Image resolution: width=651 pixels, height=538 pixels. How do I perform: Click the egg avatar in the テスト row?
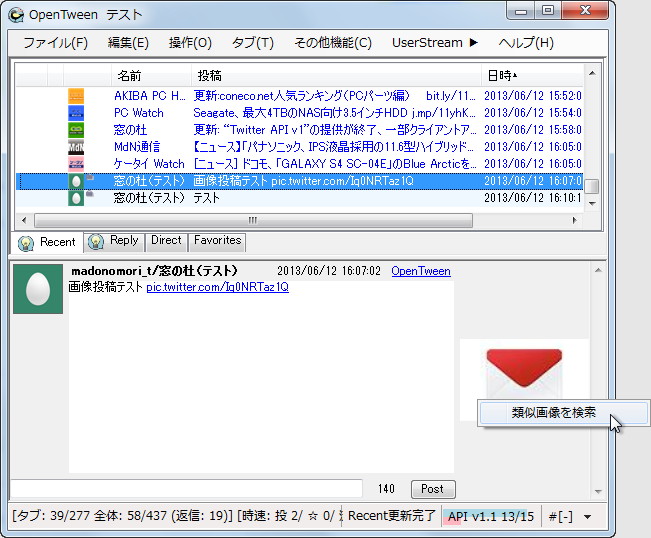point(76,198)
